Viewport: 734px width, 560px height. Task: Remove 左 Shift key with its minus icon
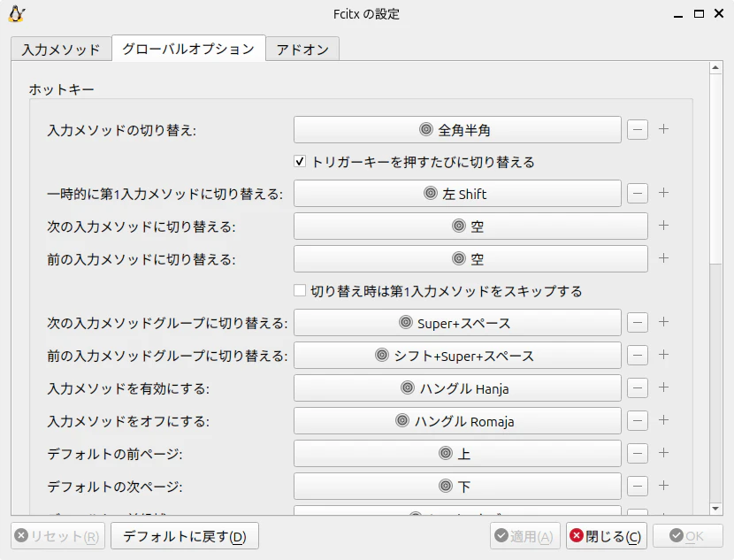(x=638, y=194)
